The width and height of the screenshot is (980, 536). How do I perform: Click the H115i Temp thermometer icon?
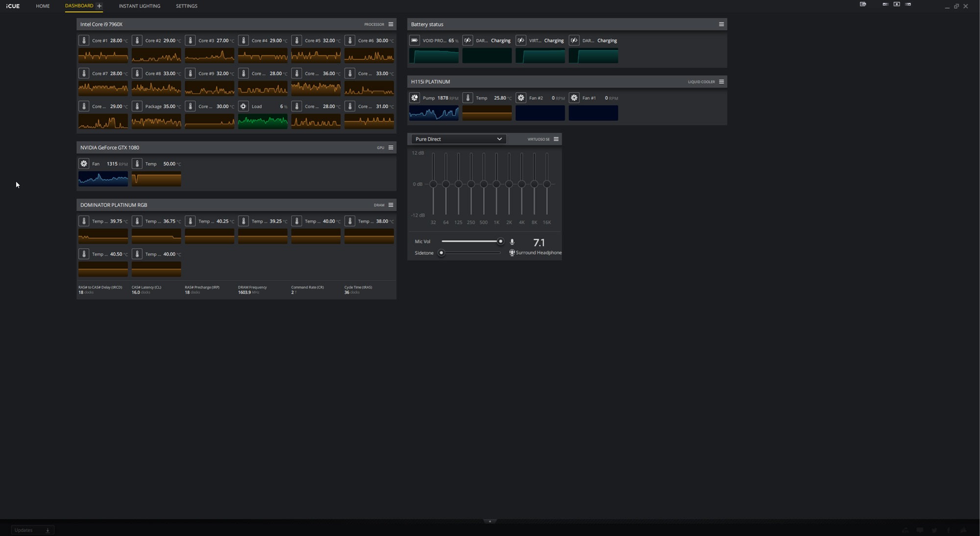pyautogui.click(x=468, y=97)
